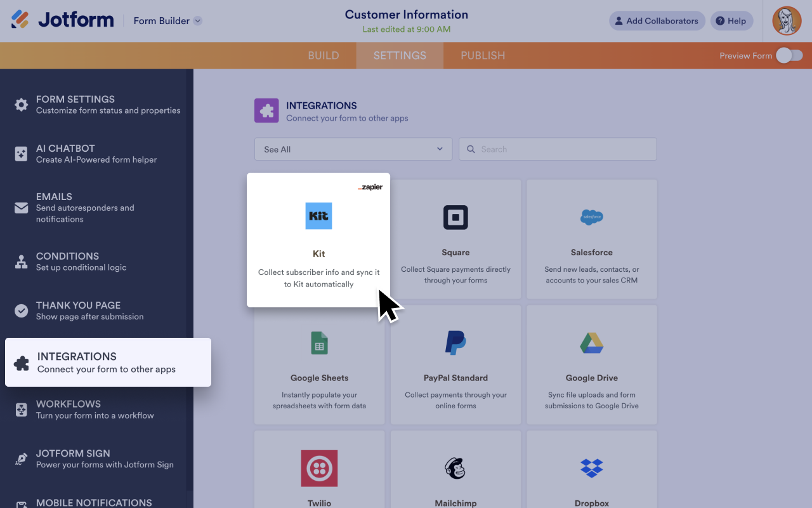Toggle the Preview Form switch
This screenshot has height=508, width=812.
point(789,56)
